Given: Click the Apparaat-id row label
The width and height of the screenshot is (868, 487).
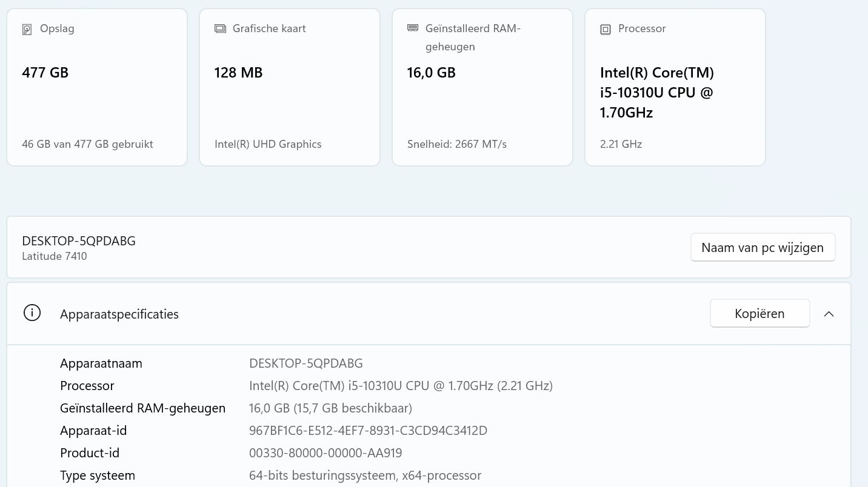Looking at the screenshot, I should tap(93, 431).
